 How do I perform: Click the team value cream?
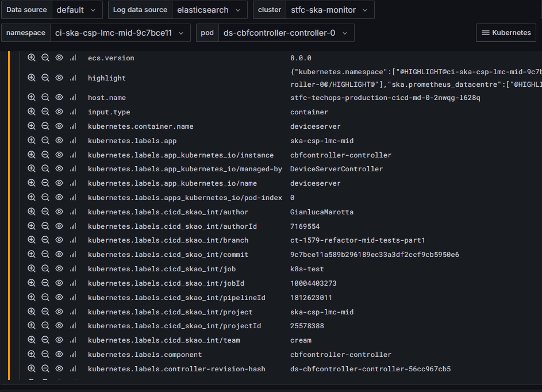(x=301, y=340)
